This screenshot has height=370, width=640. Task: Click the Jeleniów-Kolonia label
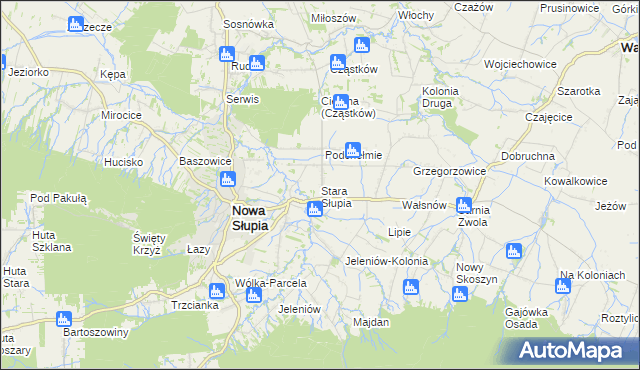387,261
